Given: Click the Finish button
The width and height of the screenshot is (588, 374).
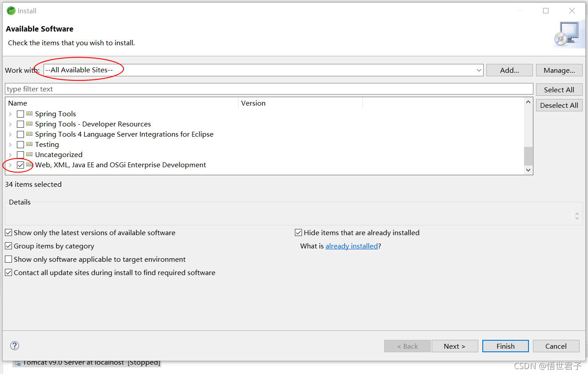Looking at the screenshot, I should click(505, 346).
